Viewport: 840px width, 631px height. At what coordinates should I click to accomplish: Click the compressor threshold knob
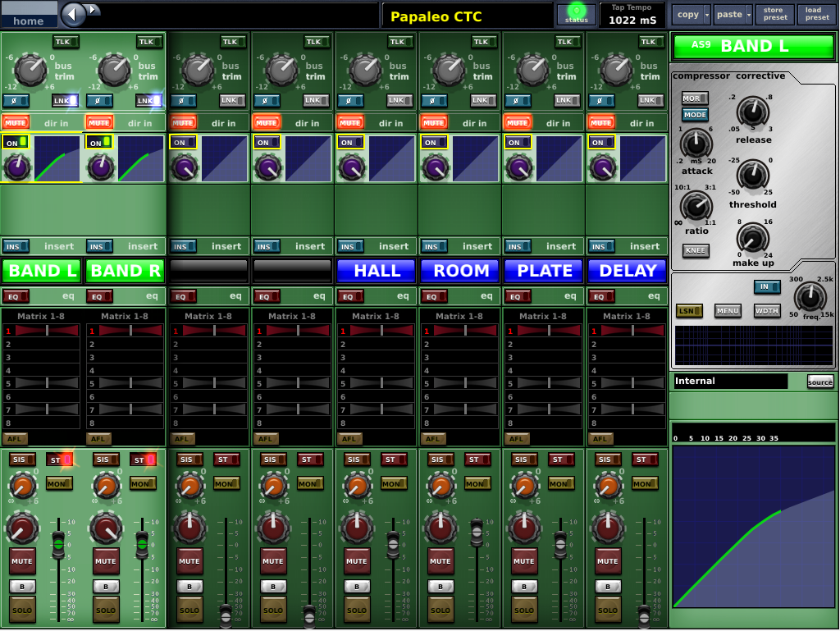click(x=752, y=175)
